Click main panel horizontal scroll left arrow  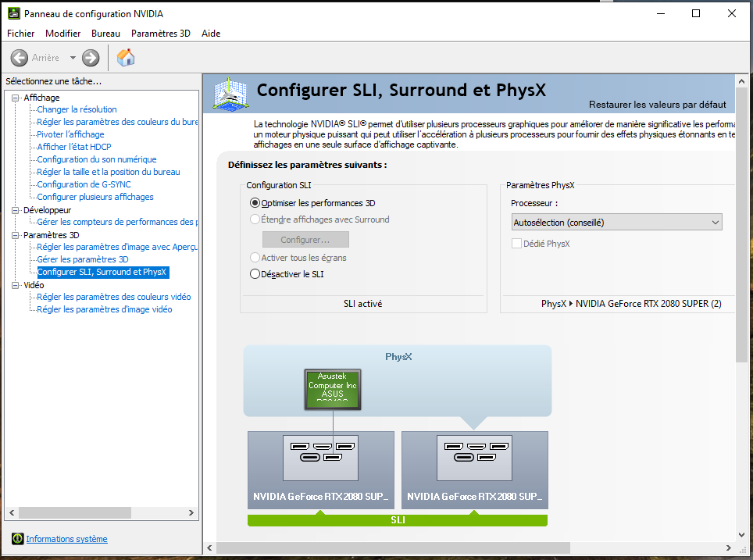click(x=209, y=548)
